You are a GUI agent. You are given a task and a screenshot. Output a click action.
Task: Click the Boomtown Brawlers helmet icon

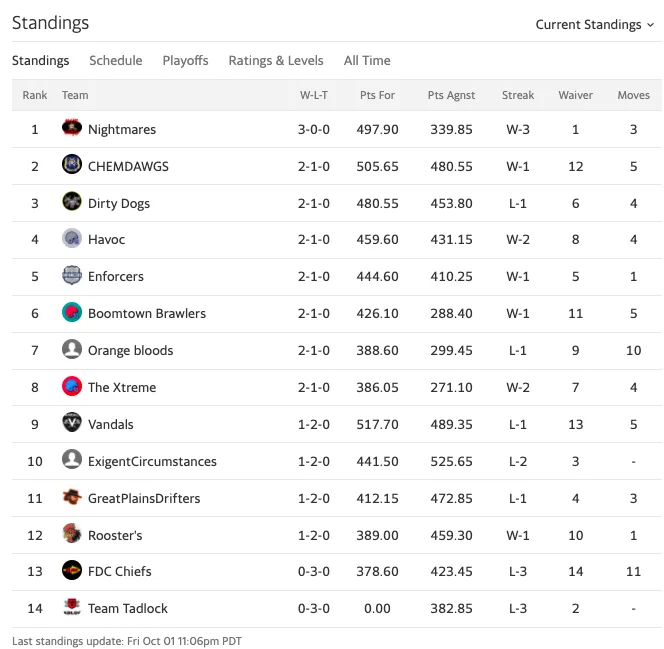(x=72, y=312)
